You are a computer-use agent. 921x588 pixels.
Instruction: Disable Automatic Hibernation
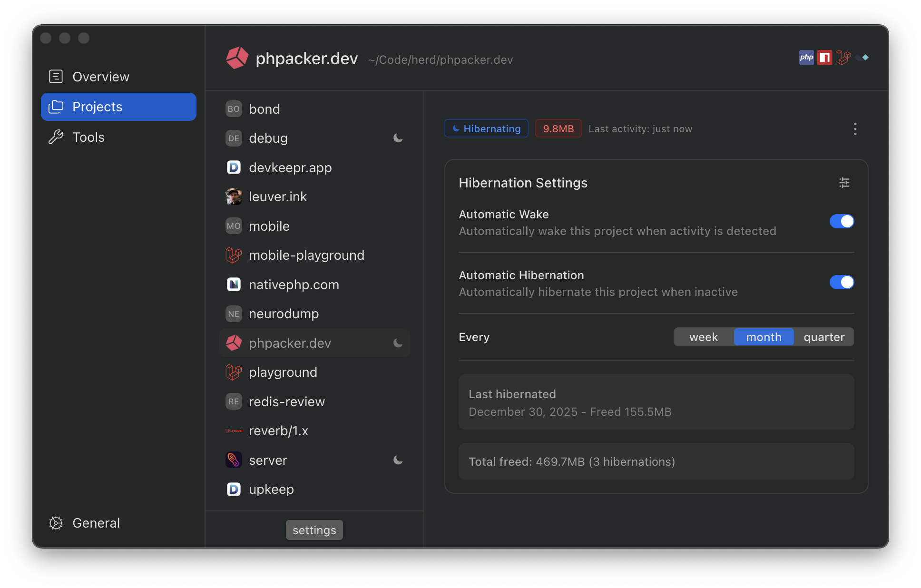[x=842, y=282]
